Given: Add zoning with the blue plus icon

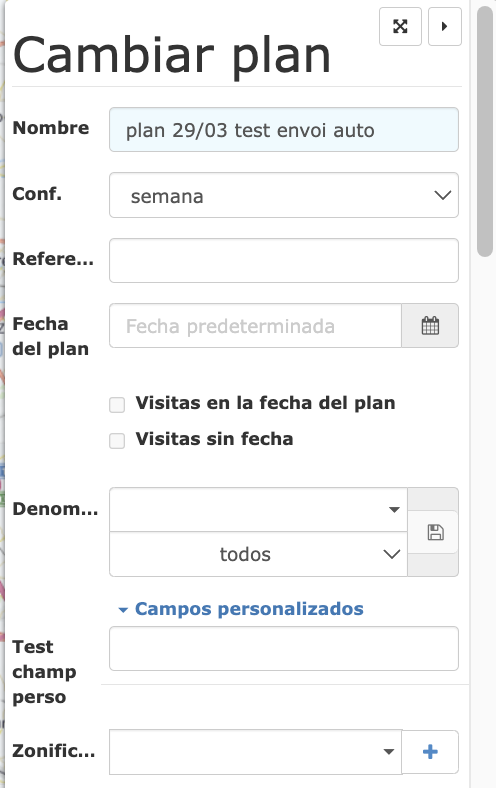Looking at the screenshot, I should (430, 752).
